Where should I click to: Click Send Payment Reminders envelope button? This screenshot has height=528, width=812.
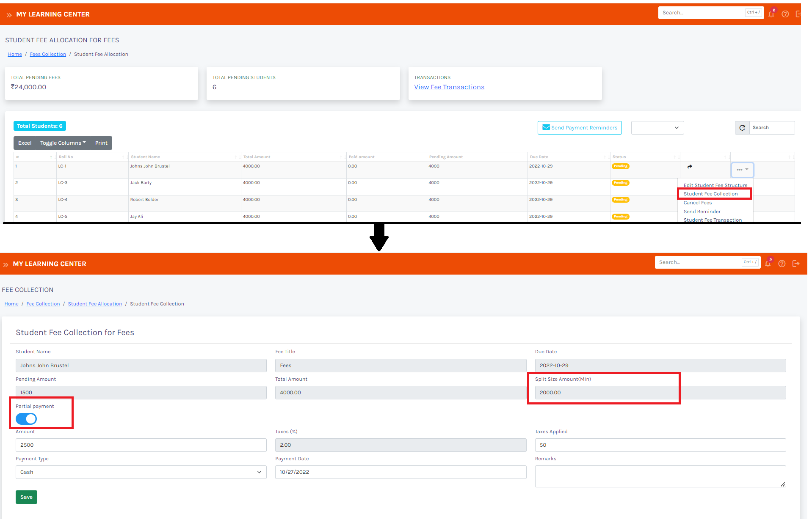point(580,128)
